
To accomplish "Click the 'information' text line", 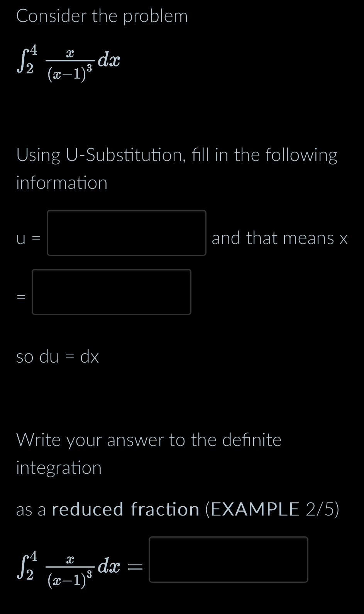I will [x=62, y=182].
